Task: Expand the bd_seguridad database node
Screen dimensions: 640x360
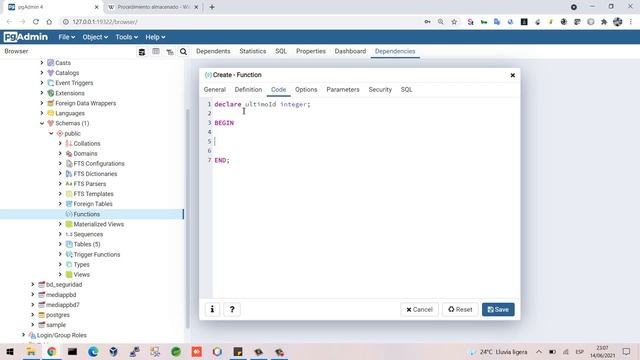Action: coord(33,284)
